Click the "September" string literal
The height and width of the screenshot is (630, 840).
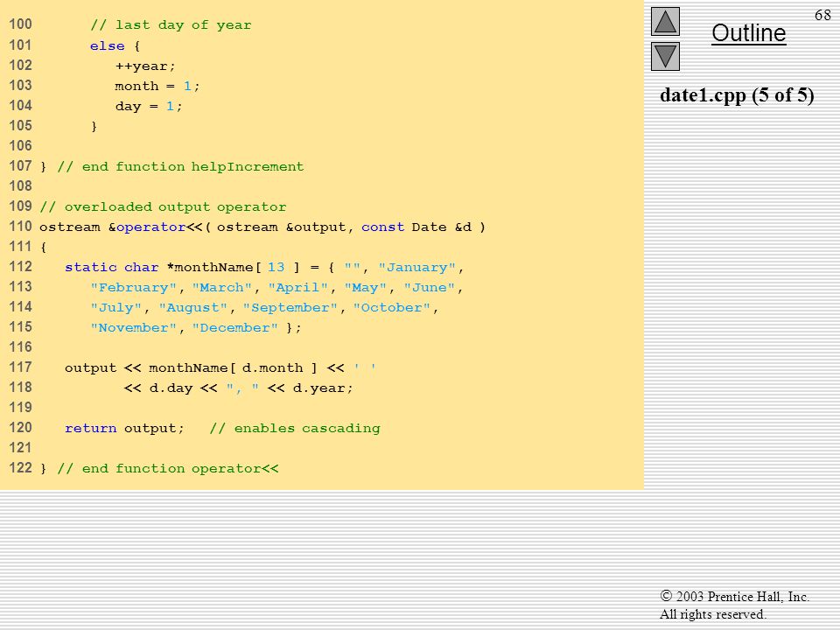290,307
